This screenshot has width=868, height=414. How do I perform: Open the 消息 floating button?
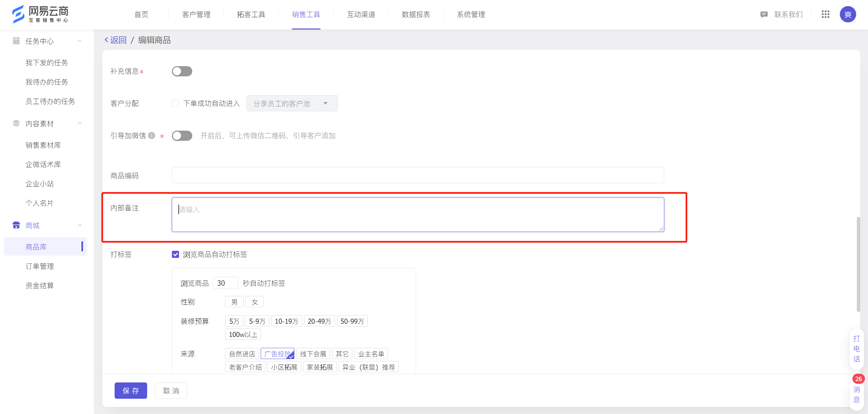[x=856, y=394]
